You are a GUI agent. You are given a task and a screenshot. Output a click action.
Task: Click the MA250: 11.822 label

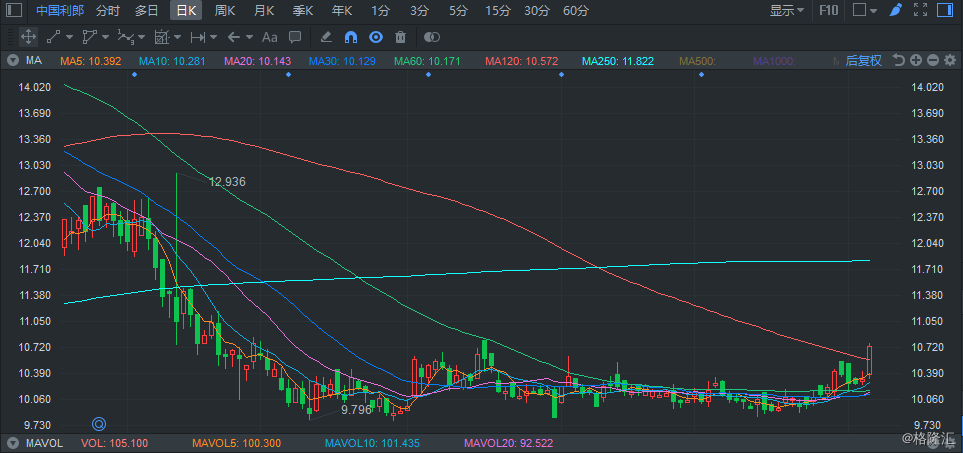click(618, 61)
